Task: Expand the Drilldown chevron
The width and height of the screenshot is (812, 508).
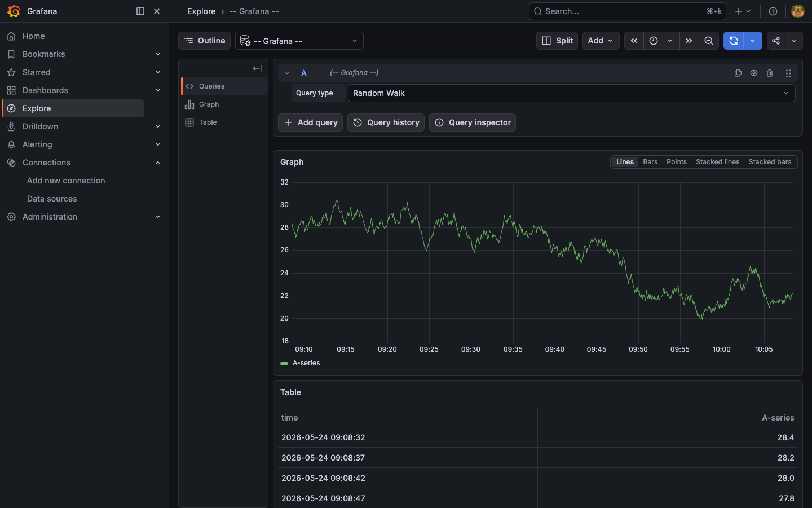Action: click(158, 126)
